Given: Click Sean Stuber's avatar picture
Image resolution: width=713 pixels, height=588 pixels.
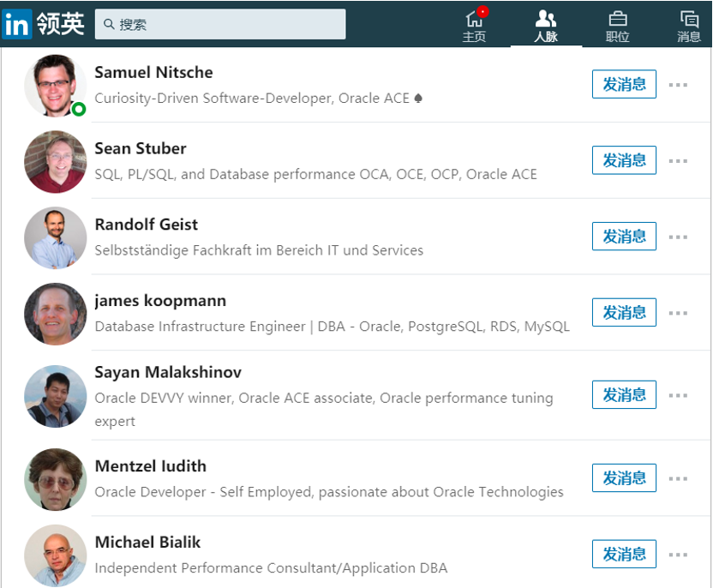Looking at the screenshot, I should pos(55,161).
